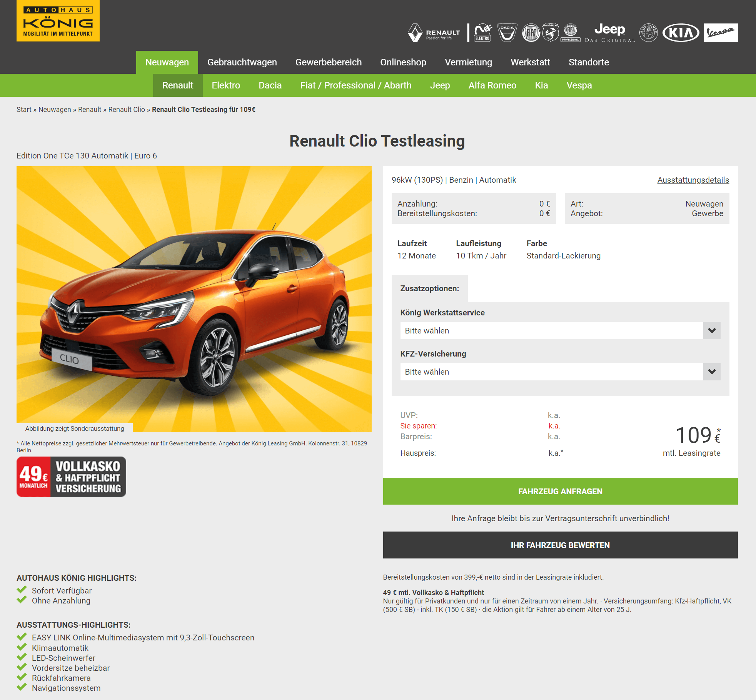Click the '10 Tkm / Jahr' value
This screenshot has height=700, width=756.
[x=481, y=256]
